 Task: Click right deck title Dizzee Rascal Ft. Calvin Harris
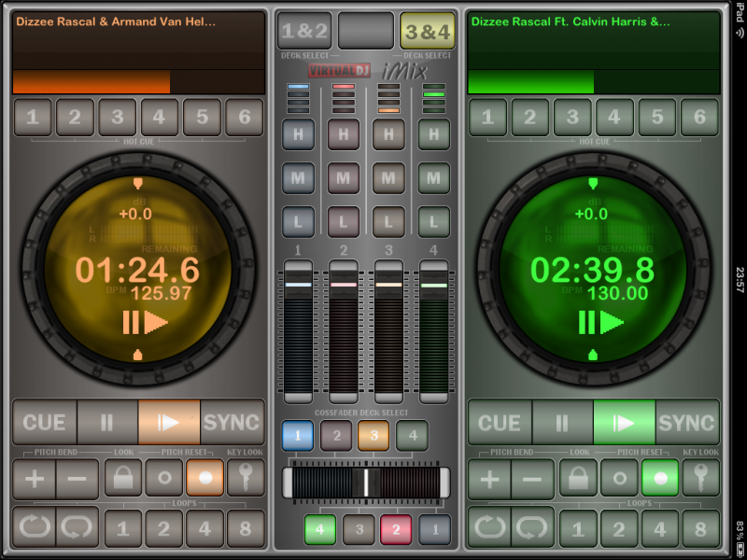coord(571,21)
